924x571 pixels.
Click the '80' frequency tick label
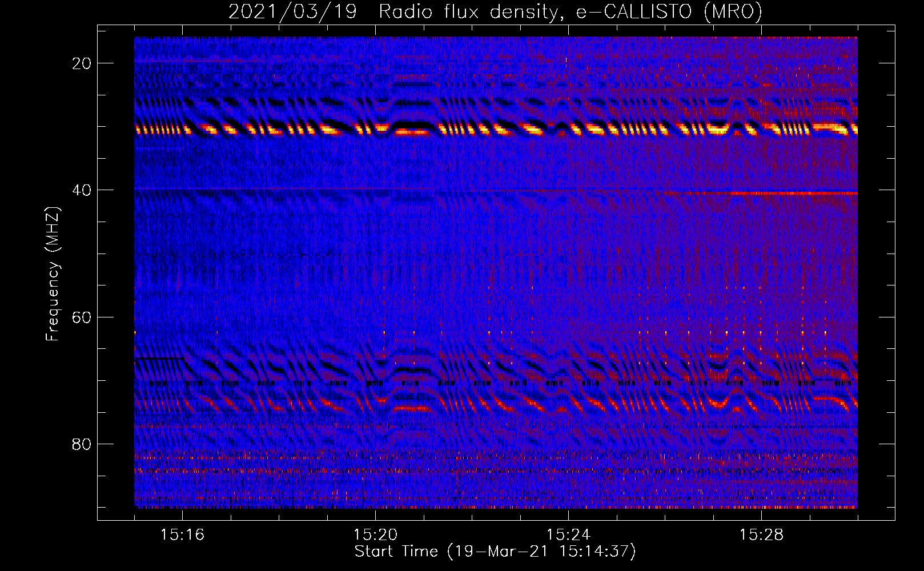point(82,444)
